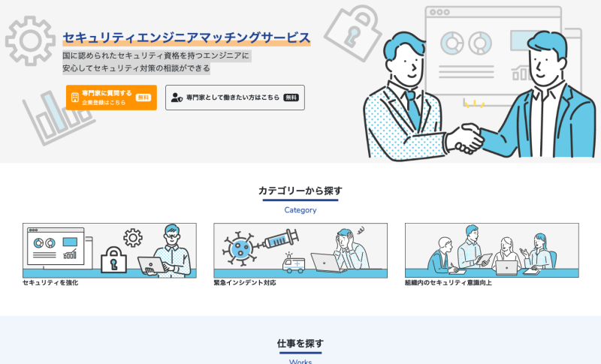Open the セキュリティを強化 category image
Screen dimensions: 601x364
(x=110, y=251)
